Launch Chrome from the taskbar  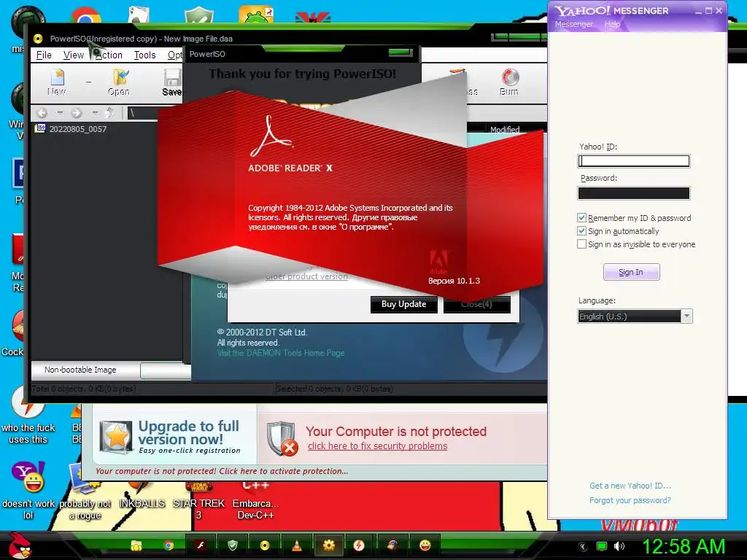169,545
